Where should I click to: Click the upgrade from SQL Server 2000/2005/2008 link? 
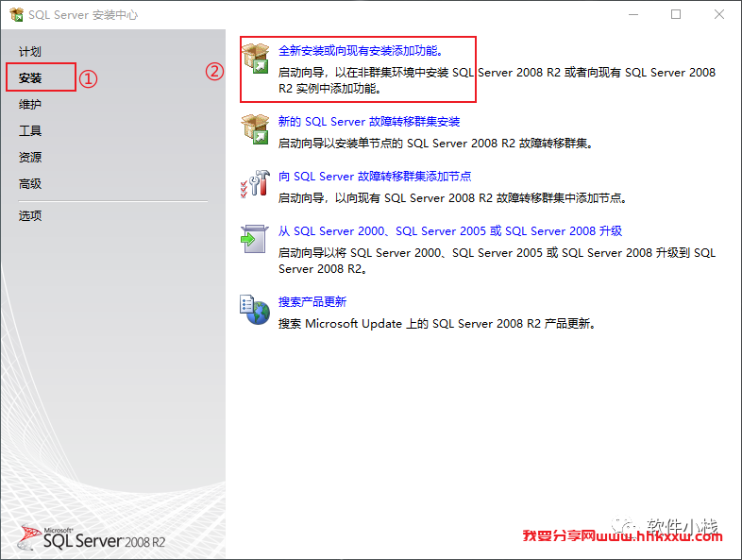pyautogui.click(x=449, y=231)
